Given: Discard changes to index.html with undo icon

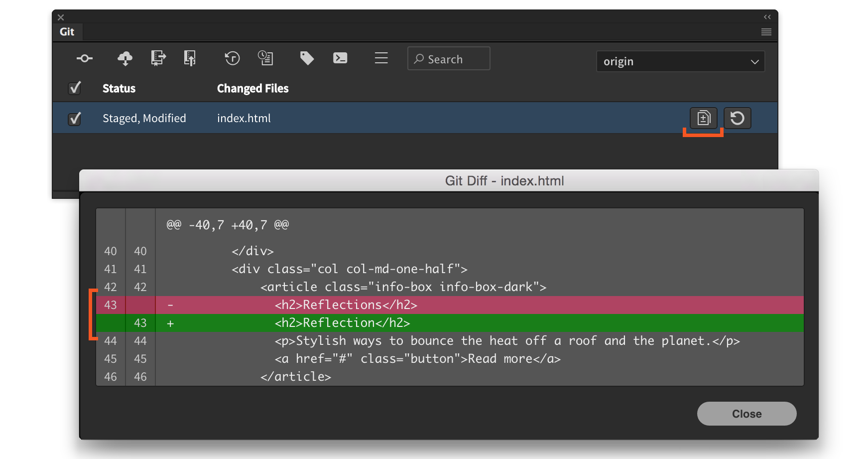Looking at the screenshot, I should click(x=738, y=118).
